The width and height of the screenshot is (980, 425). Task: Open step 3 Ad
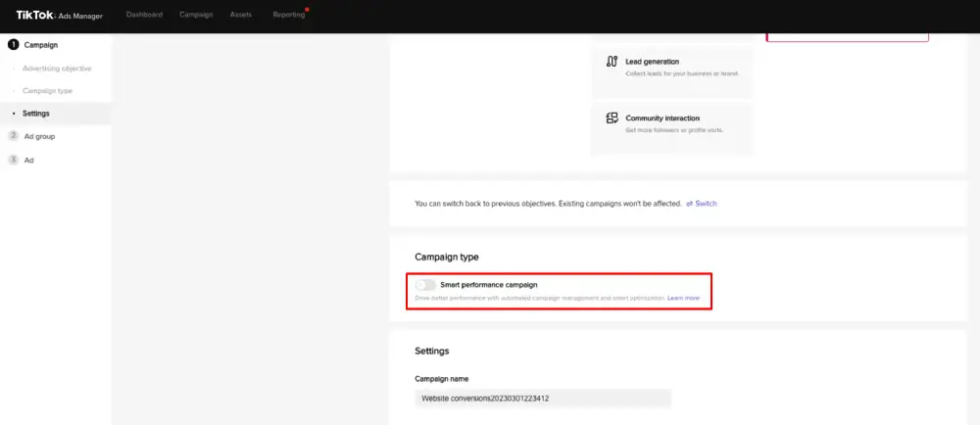28,160
